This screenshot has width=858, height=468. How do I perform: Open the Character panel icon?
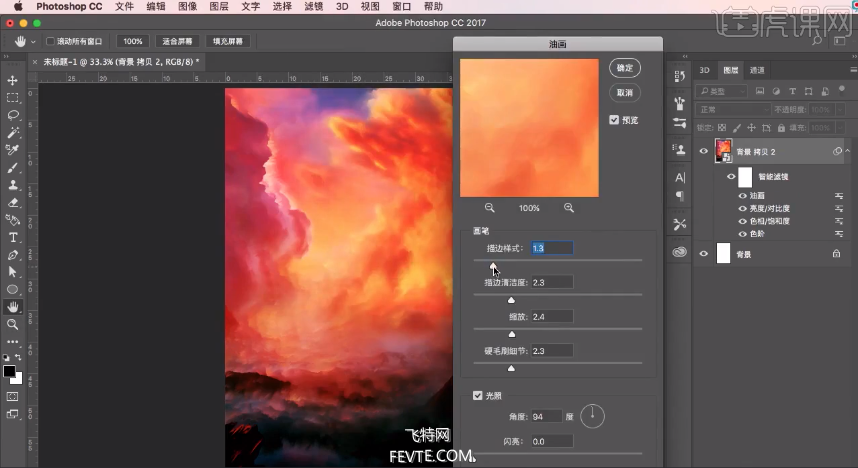(x=680, y=177)
